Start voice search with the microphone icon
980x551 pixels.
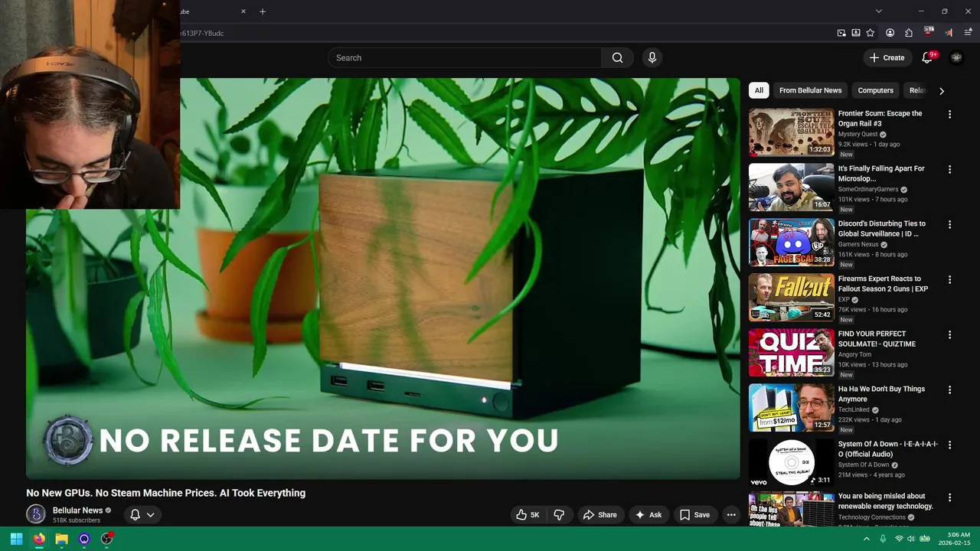click(652, 57)
